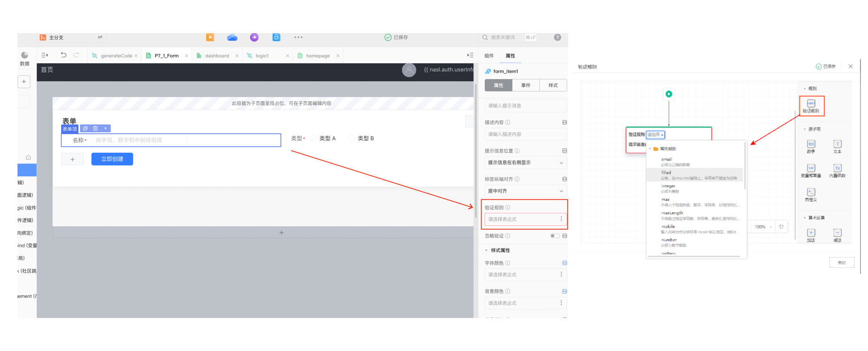Screen dimensions: 868x351
Task: Click the trash delete icon on 表单项 toolbar
Action: point(96,128)
